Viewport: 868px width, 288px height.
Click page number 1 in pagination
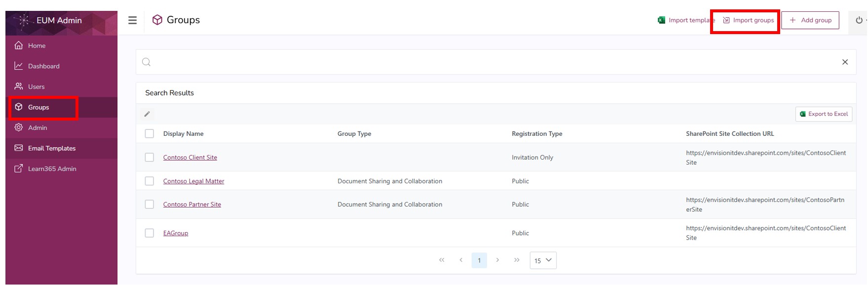[x=479, y=260]
